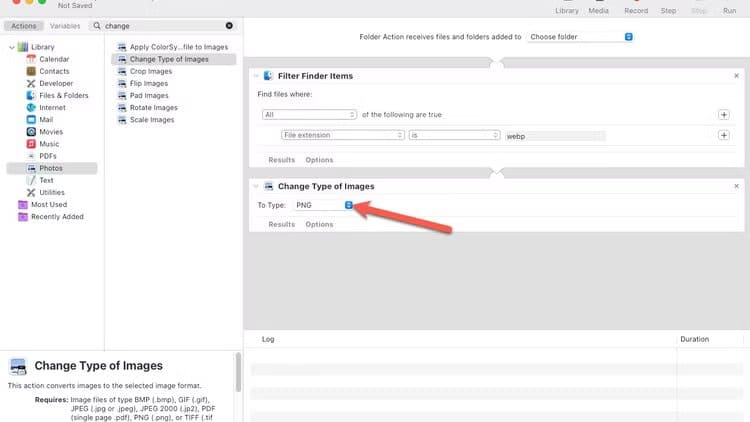The height and width of the screenshot is (422, 750).
Task: Open the To Type PNG dropdown
Action: [x=324, y=205]
